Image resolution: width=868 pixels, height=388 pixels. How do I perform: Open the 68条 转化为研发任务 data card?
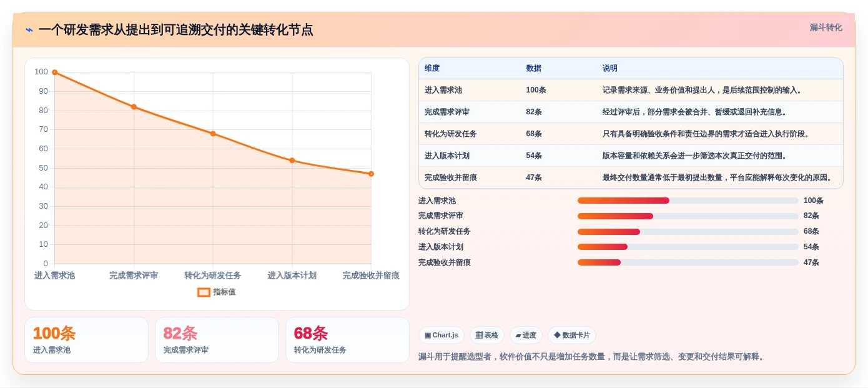347,340
